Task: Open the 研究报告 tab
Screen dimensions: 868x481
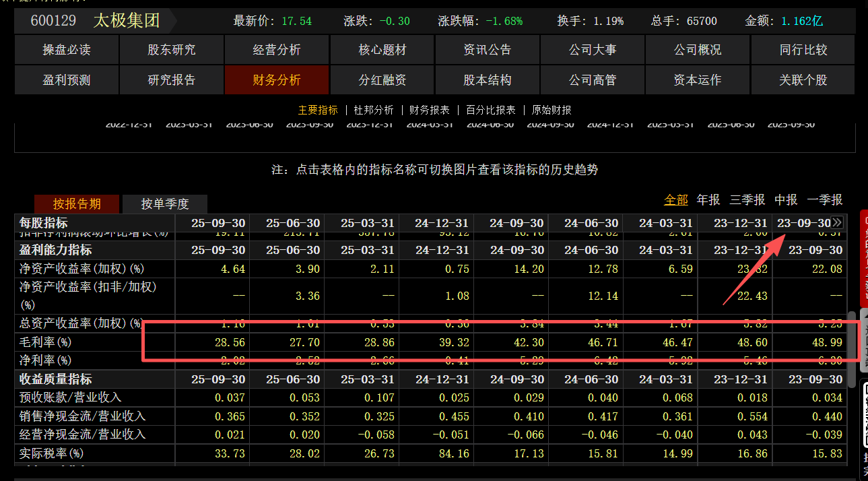Action: tap(172, 80)
